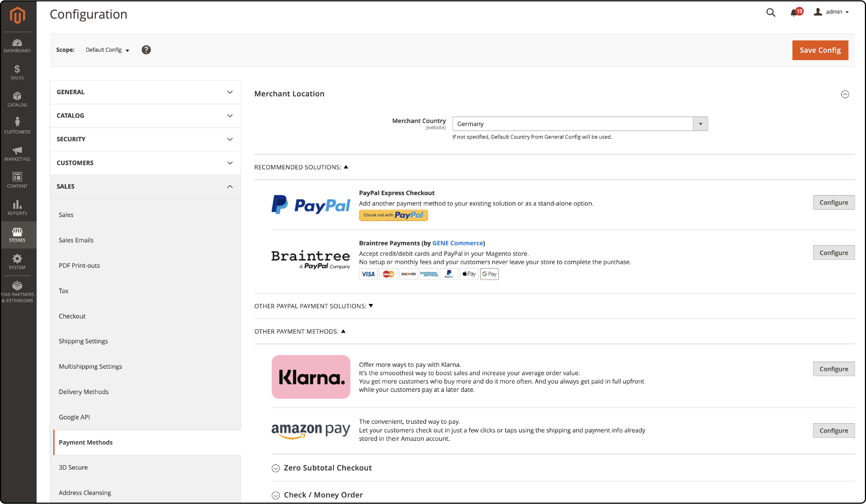The height and width of the screenshot is (504, 866).
Task: Open the Merchant Country select box
Action: 580,124
